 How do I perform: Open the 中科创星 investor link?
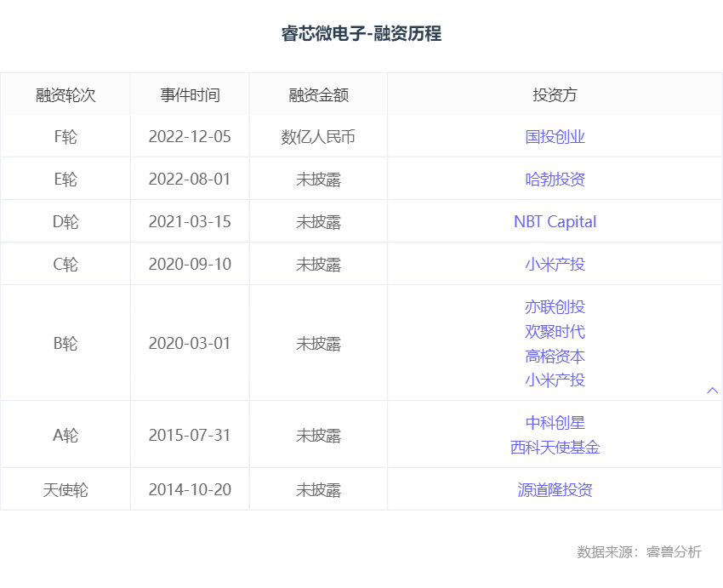(555, 422)
